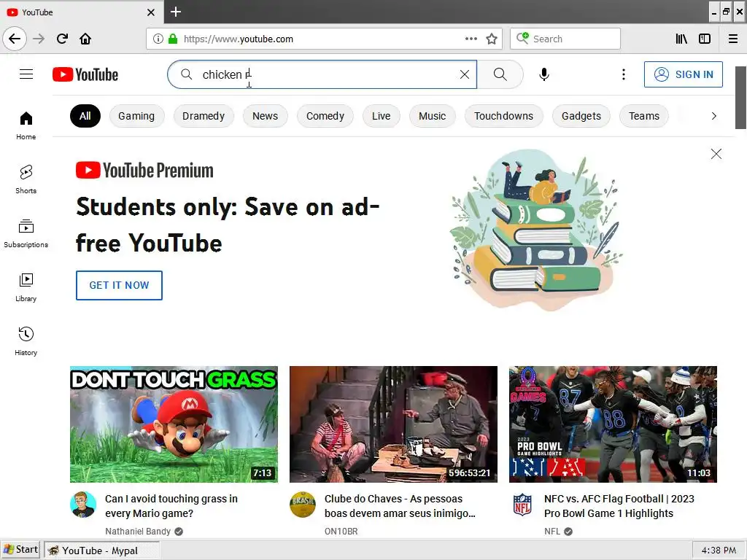The height and width of the screenshot is (560, 747).
Task: Toggle the YouTube guide hamburger menu
Action: click(x=26, y=74)
